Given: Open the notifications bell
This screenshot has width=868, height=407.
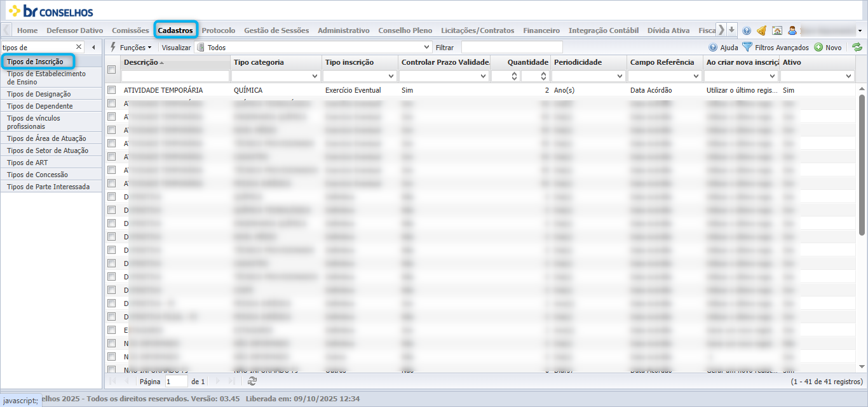Looking at the screenshot, I should [x=761, y=30].
